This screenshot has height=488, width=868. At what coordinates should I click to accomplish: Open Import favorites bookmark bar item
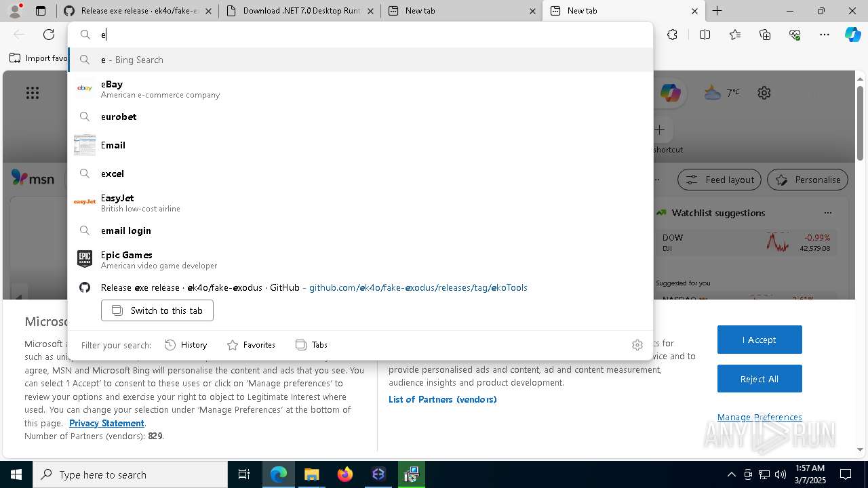38,58
